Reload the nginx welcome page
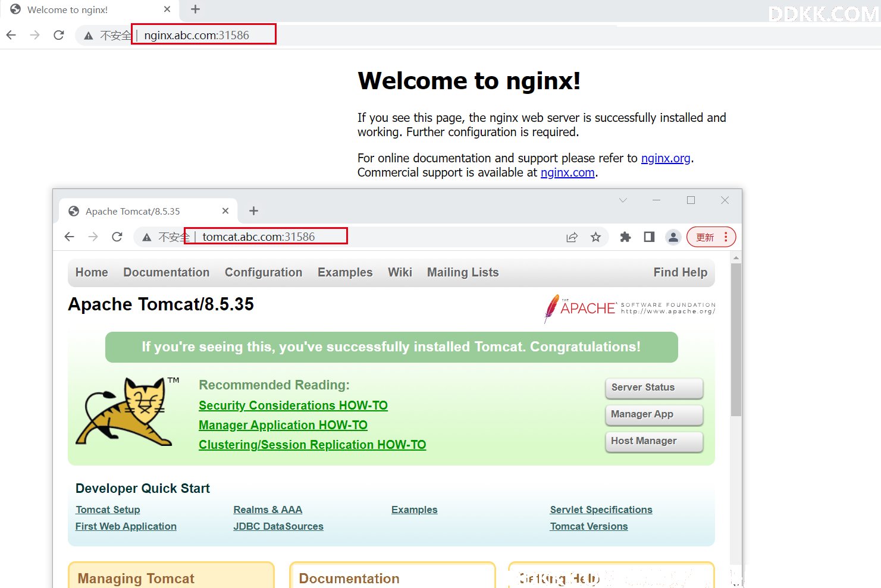Screen dimensions: 881x588 [x=58, y=35]
